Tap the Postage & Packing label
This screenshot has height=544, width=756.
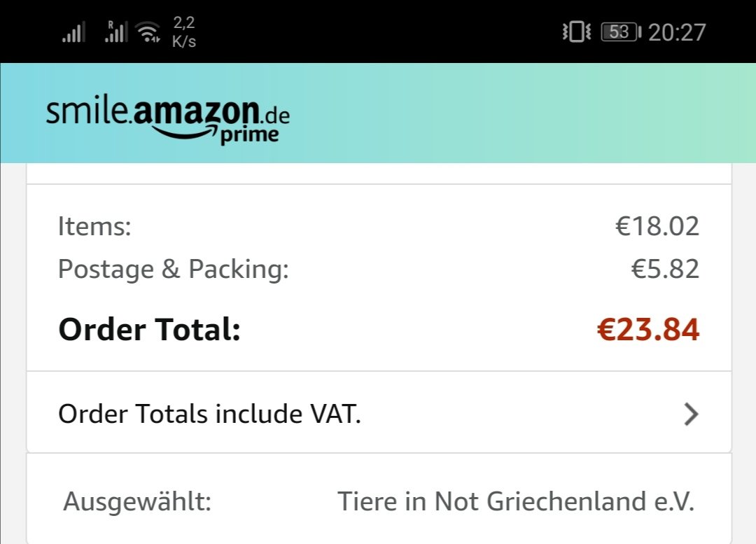click(x=174, y=269)
